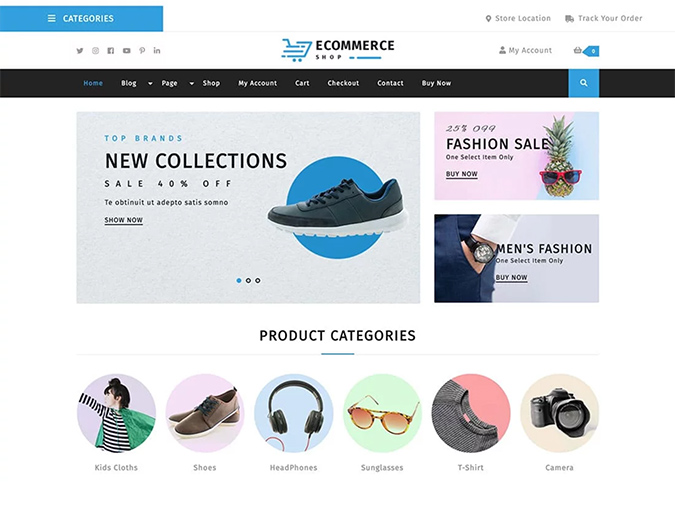
Task: Click the blue search magnifier button
Action: click(x=584, y=83)
